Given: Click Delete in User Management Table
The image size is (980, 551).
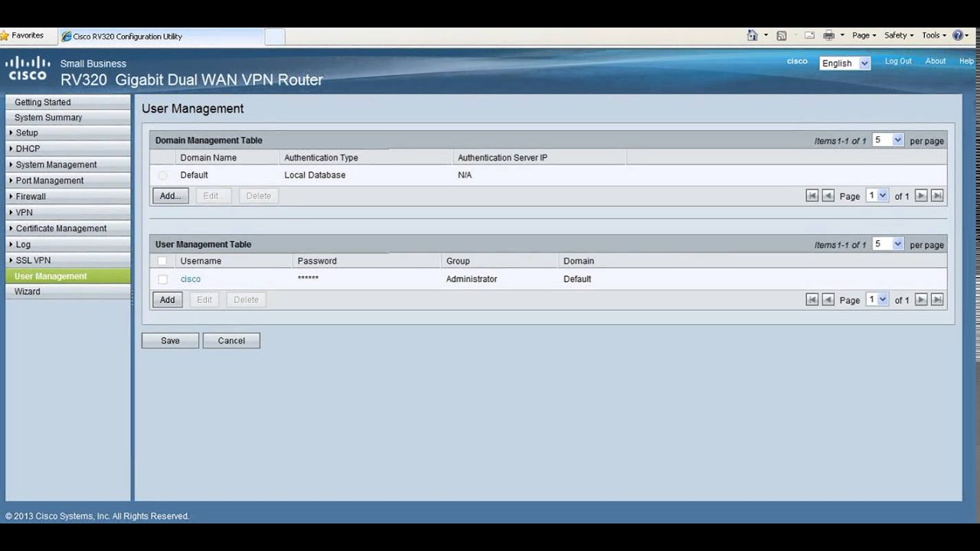Looking at the screenshot, I should point(246,300).
